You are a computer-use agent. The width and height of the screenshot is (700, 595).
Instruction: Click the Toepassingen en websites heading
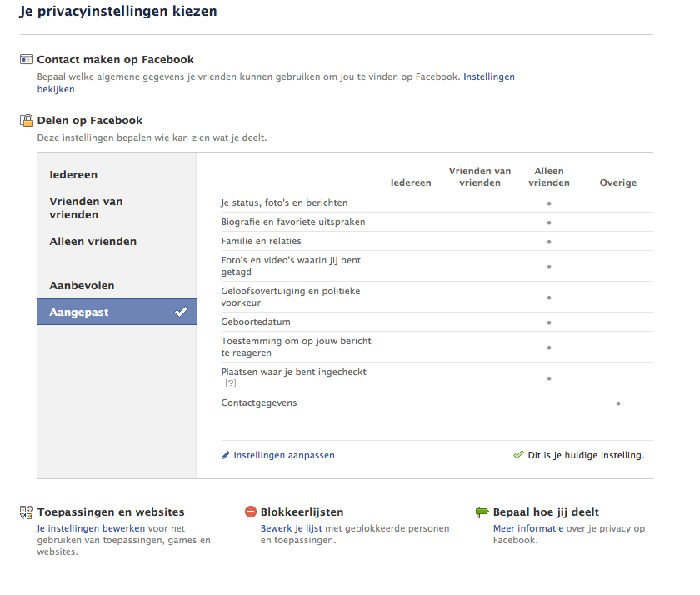click(x=111, y=512)
